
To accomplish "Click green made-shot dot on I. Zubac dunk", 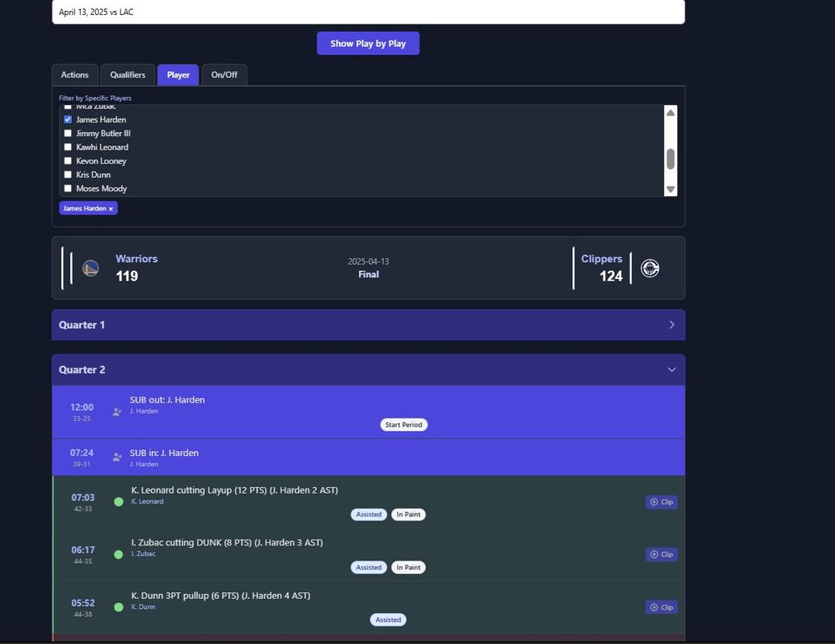I will [x=119, y=555].
